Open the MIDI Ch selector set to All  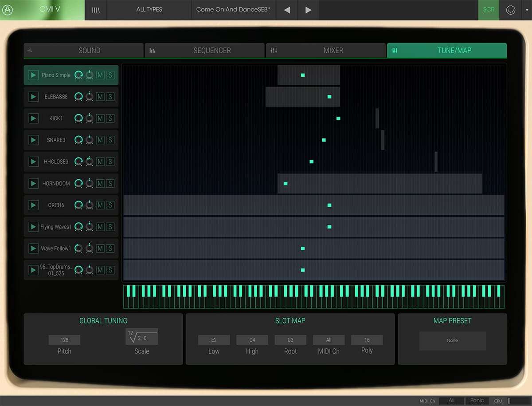[329, 340]
